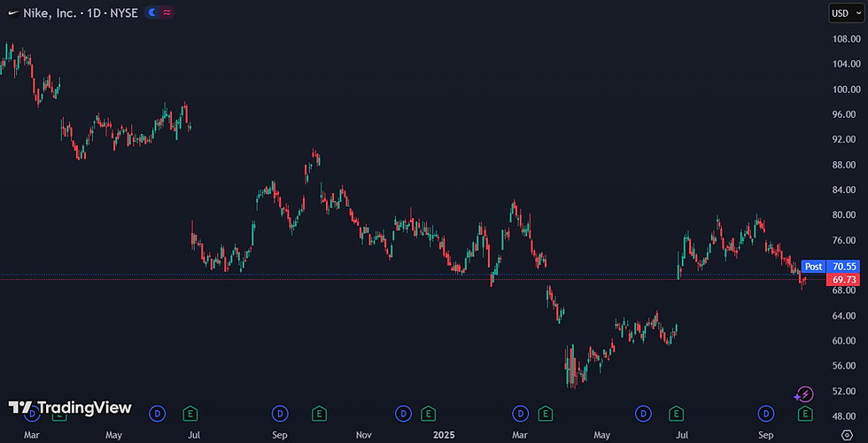
Task: Click the 104.00 price axis label
Action: pos(845,64)
